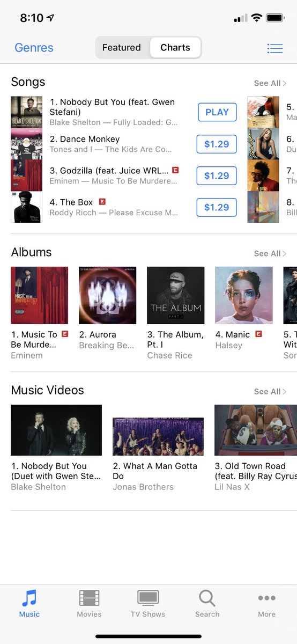Image resolution: width=297 pixels, height=644 pixels.
Task: Expand Music Videos with See All
Action: (270, 391)
